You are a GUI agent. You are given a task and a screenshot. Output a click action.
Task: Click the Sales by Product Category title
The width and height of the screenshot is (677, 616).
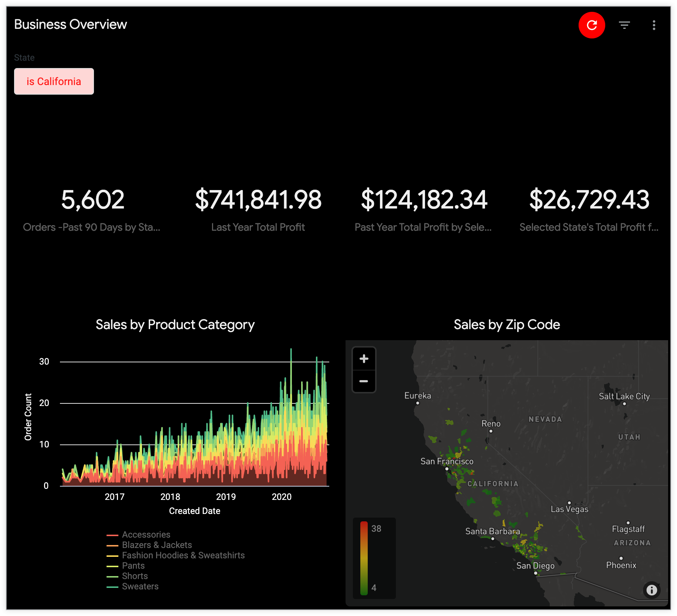pos(175,325)
